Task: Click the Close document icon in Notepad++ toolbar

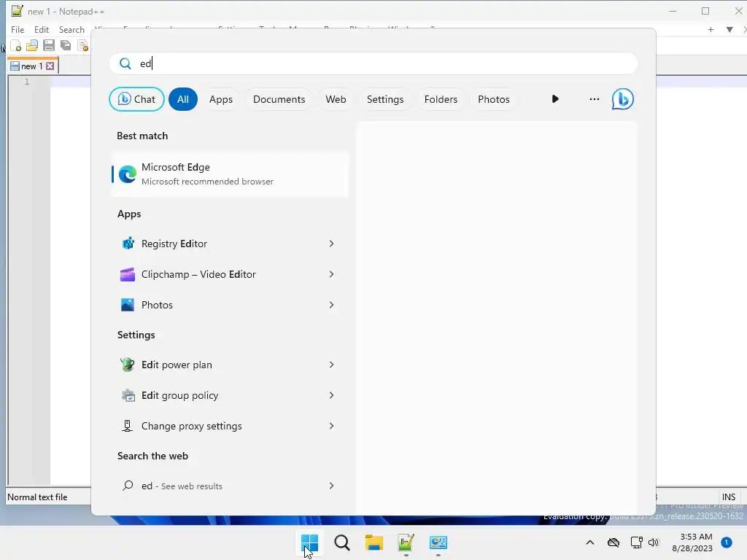Action: pos(82,46)
